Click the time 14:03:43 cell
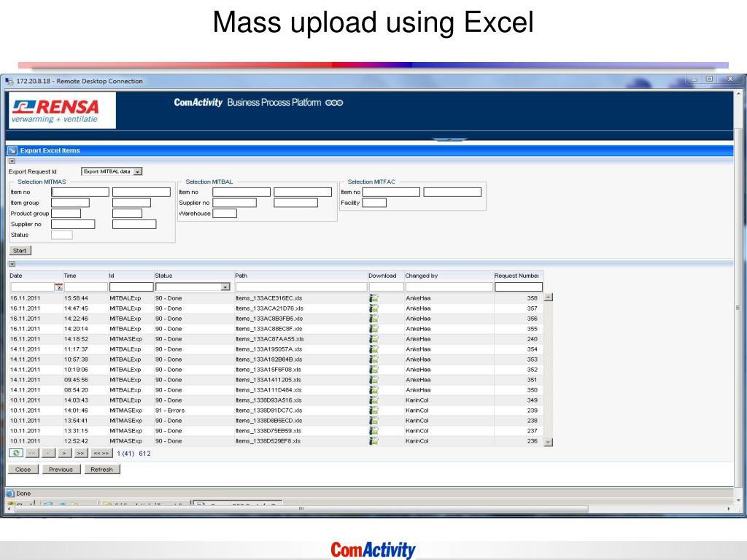The width and height of the screenshot is (747, 560). tap(76, 400)
